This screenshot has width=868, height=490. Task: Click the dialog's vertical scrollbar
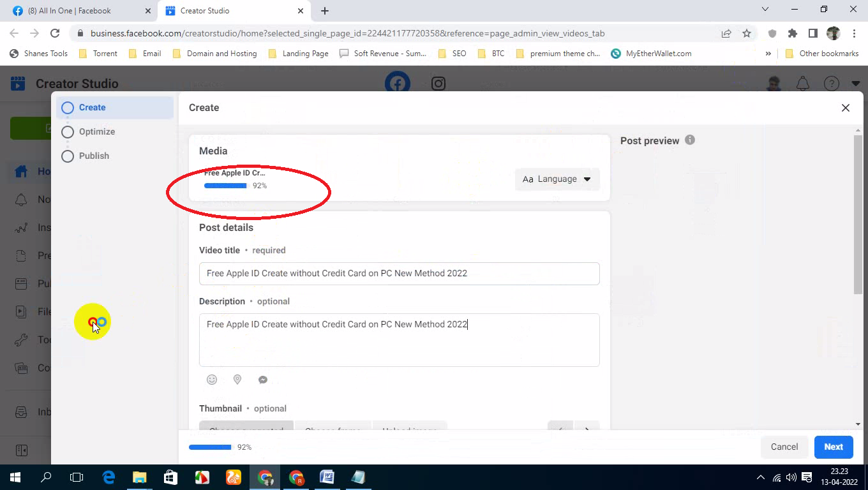858,214
